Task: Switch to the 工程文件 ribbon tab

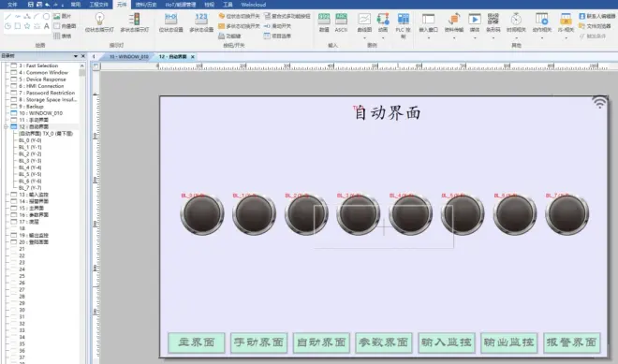Action: (98, 5)
